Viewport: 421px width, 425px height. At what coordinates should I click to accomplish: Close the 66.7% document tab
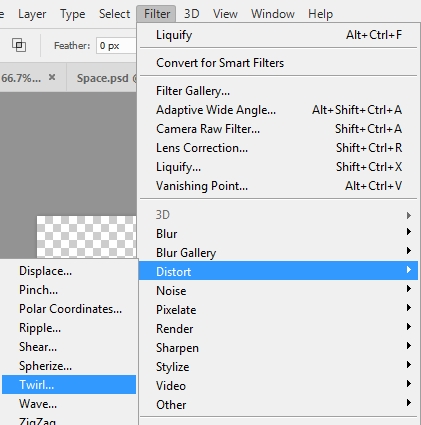coord(52,77)
